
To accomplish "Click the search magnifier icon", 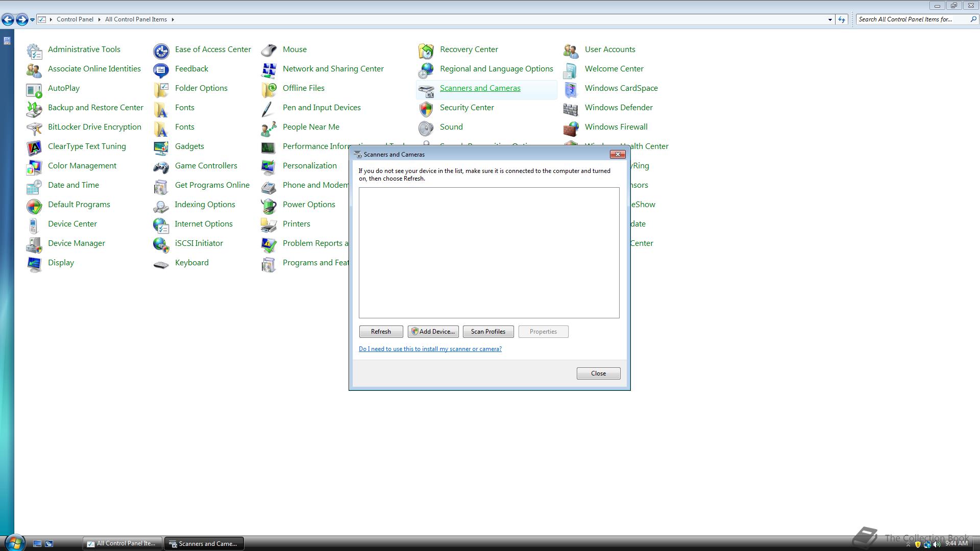I will coord(973,19).
